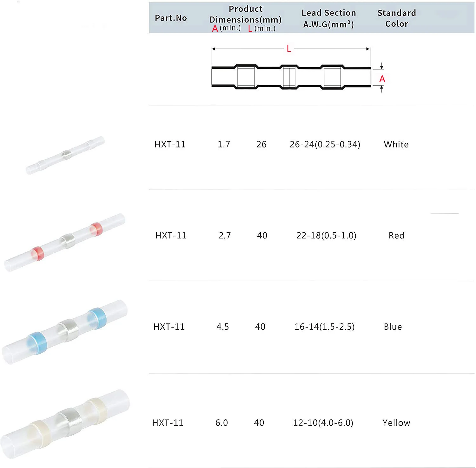This screenshot has width=476, height=468.
Task: Click the white solder connector image
Action: coord(65,155)
